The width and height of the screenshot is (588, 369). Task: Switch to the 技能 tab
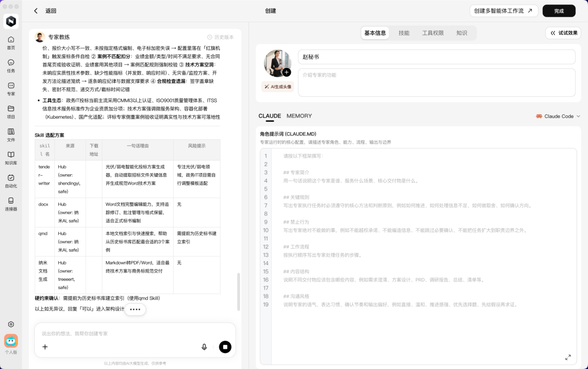coord(404,33)
